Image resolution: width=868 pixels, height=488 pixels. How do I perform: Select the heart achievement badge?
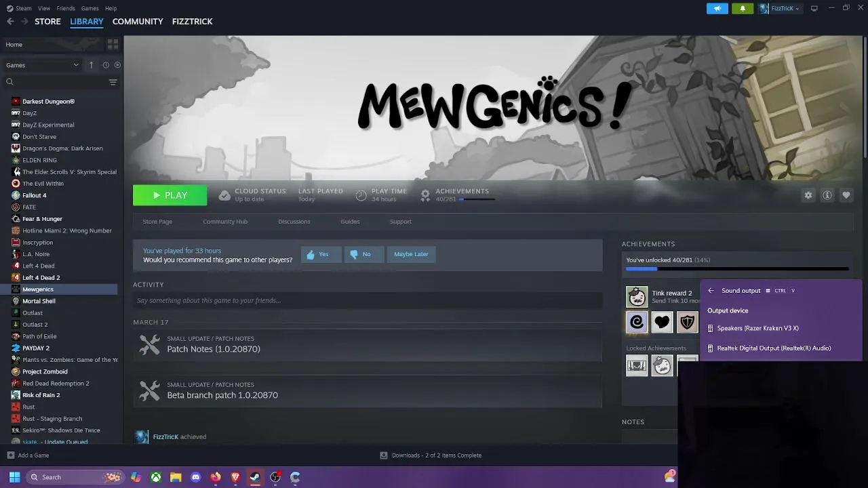click(662, 323)
